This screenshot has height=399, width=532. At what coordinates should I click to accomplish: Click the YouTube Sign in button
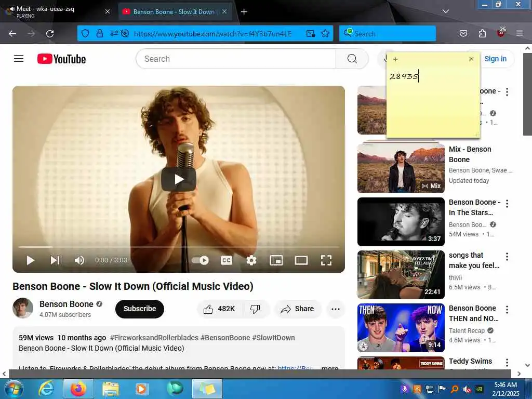click(495, 59)
